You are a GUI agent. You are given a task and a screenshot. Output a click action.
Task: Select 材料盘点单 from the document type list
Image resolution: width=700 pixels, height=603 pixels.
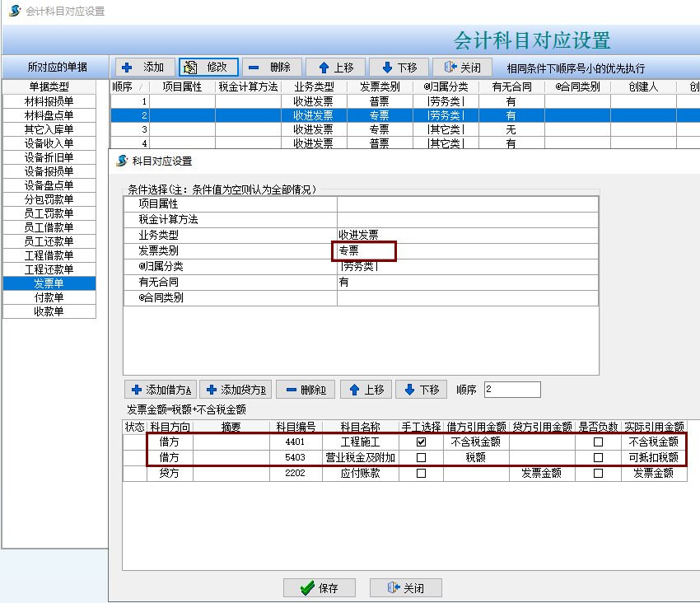click(49, 115)
